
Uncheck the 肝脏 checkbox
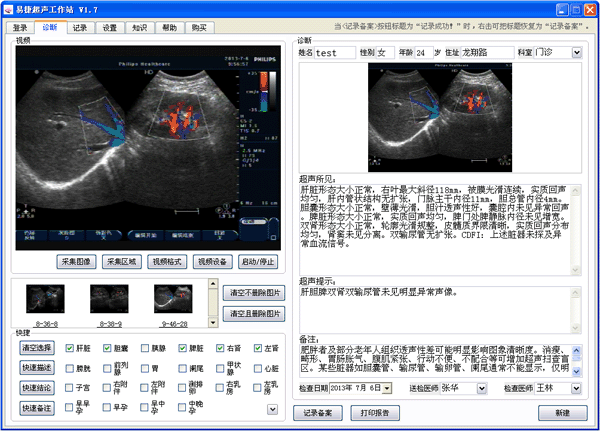point(69,348)
